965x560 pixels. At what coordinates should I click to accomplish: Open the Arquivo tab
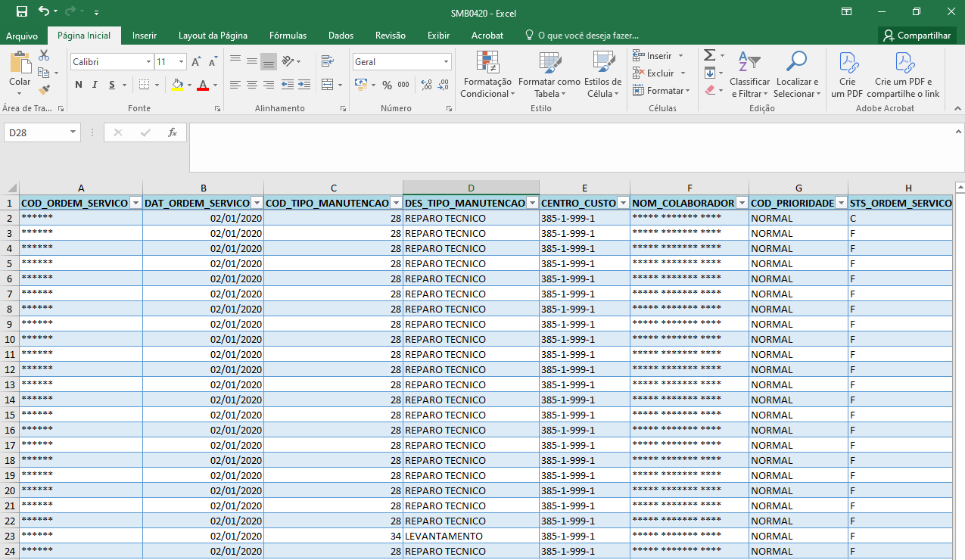pos(22,36)
